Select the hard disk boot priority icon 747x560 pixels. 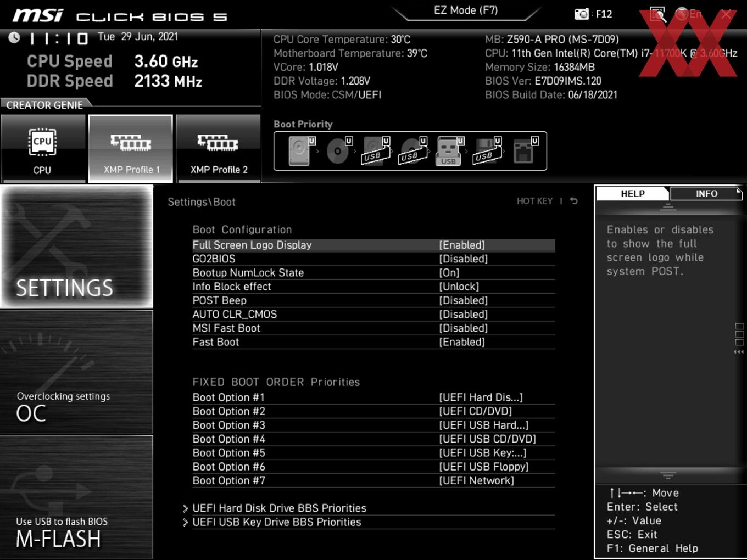tap(301, 151)
